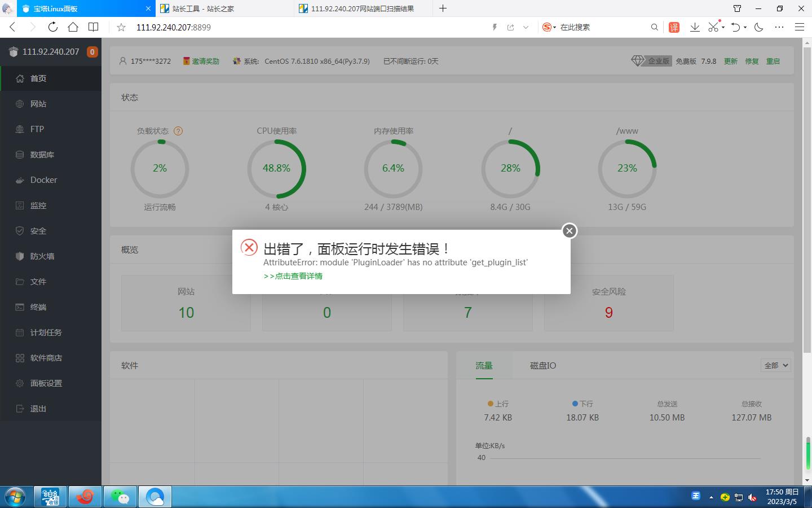Open reading mode book icon
Image resolution: width=812 pixels, height=508 pixels.
coord(94,27)
